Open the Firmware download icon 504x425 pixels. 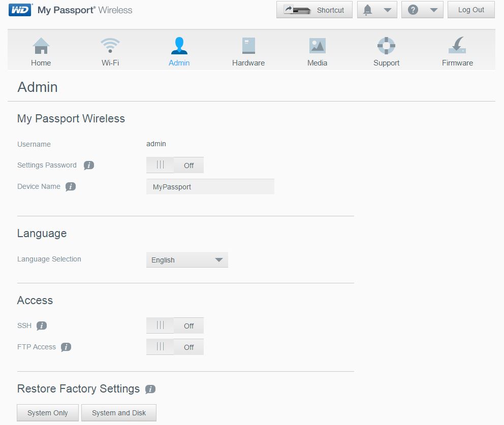point(457,45)
